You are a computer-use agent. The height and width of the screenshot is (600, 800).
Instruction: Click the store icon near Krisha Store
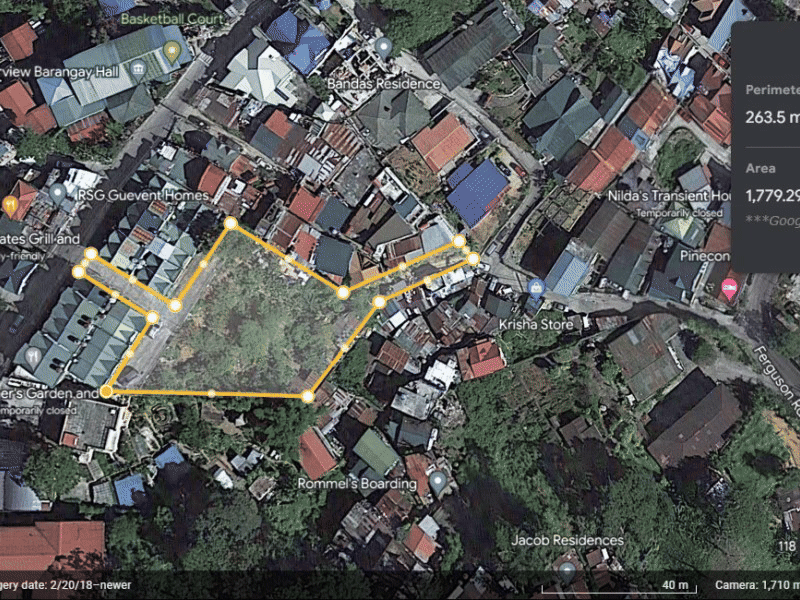pyautogui.click(x=535, y=288)
